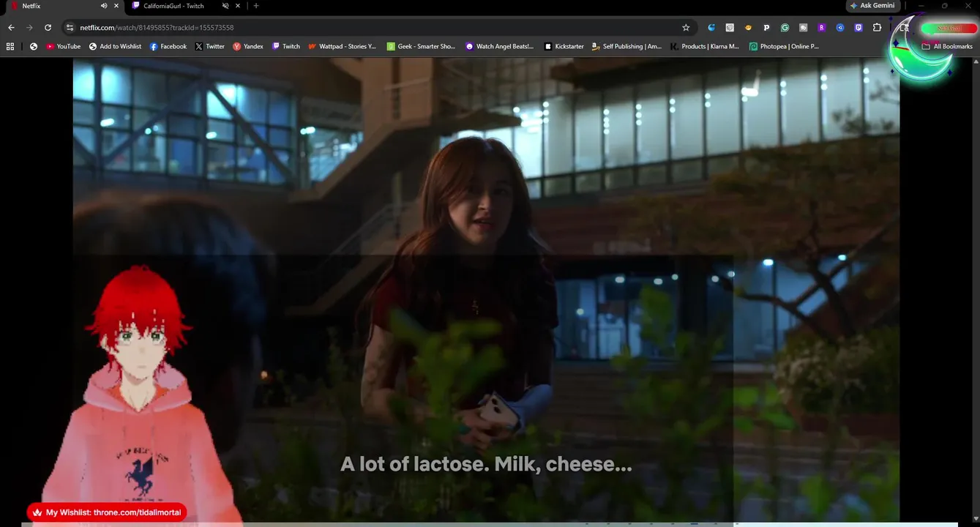
Task: Open the YouTube bookmark
Action: coord(64,46)
